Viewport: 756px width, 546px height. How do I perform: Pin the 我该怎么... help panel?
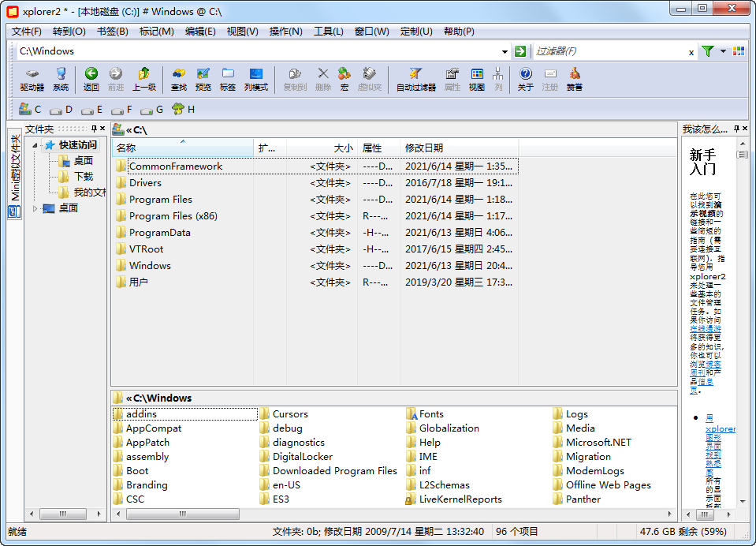(x=737, y=129)
